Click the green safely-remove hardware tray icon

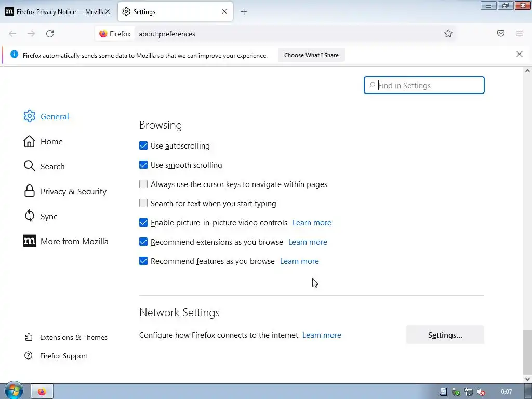coord(456,392)
